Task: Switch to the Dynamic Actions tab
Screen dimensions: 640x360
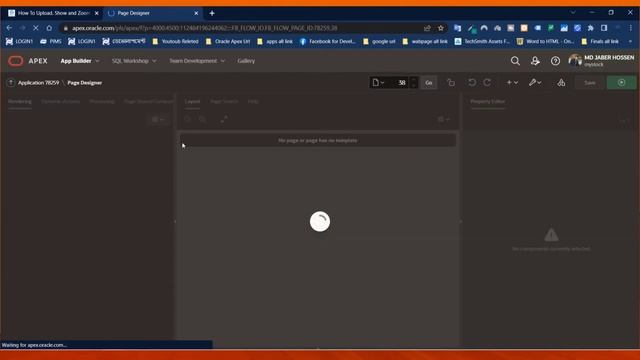Action: 60,101
